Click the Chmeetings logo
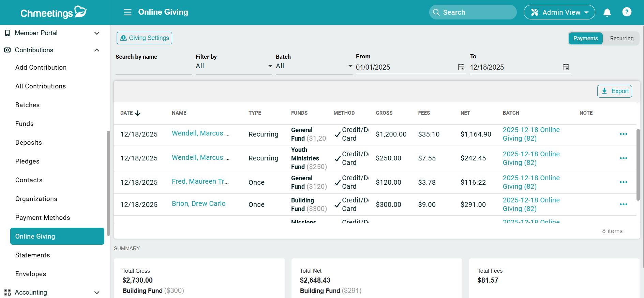The image size is (644, 298). [x=54, y=12]
